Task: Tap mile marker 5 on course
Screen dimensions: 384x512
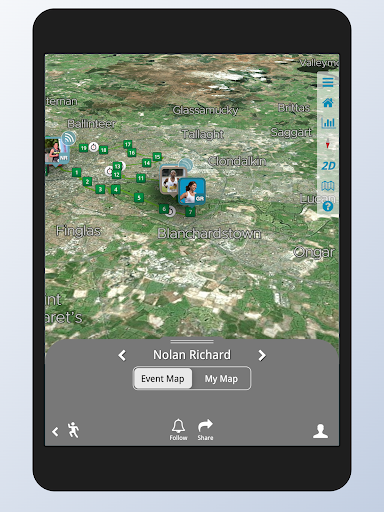Action: (139, 198)
